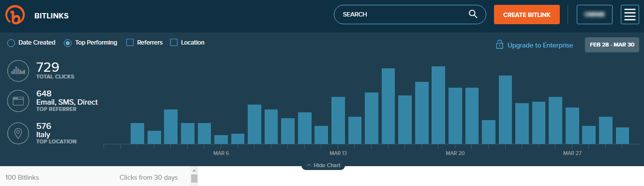
Task: Click the bitlinks list scrollbar up arrow
Action: point(194,171)
